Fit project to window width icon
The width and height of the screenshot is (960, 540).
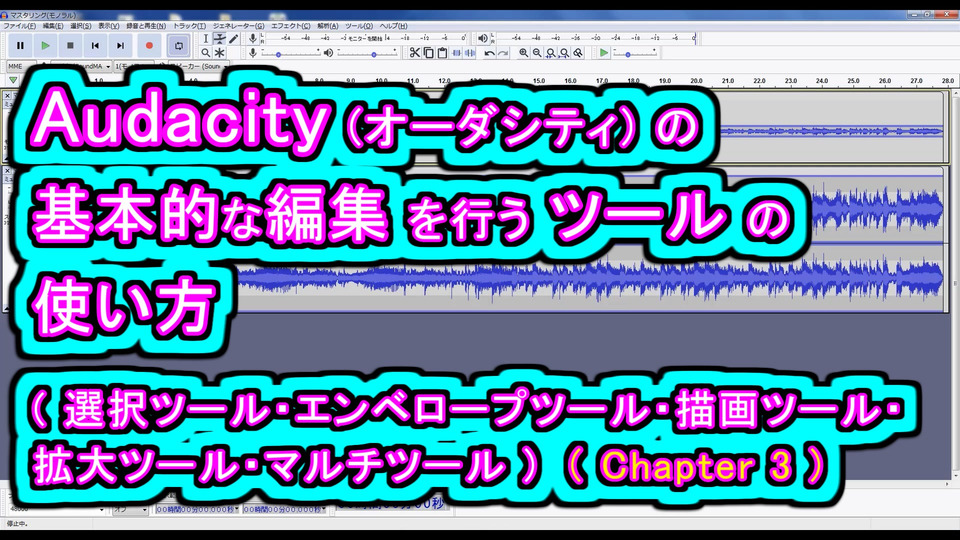click(564, 53)
